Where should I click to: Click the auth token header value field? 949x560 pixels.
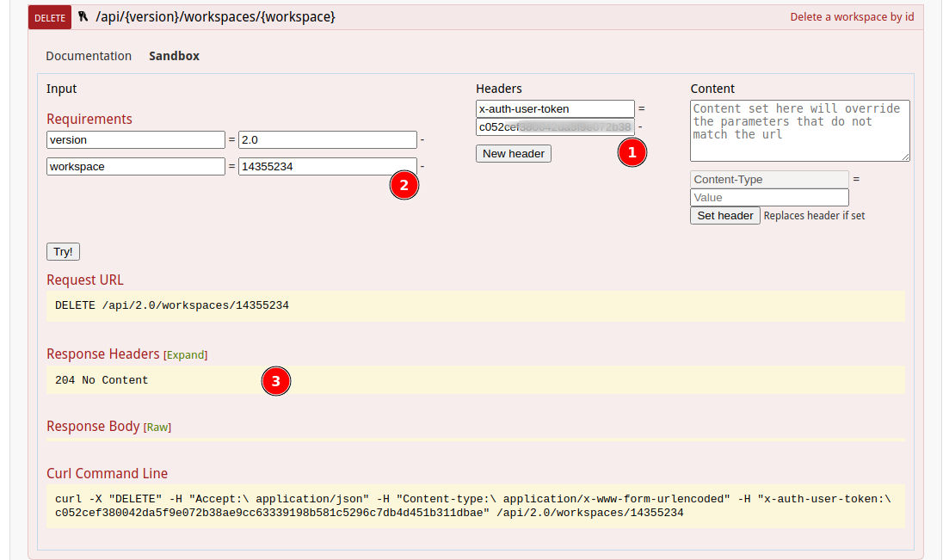point(555,127)
